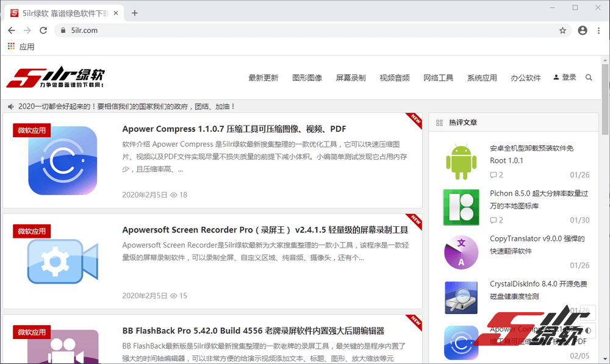Click the purple CopyTranslator icon
This screenshot has height=364, width=610.
461,251
